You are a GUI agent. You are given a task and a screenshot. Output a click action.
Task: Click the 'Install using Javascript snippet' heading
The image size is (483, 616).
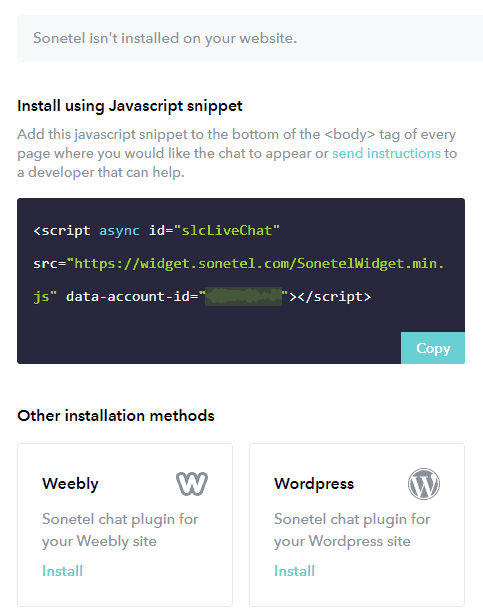(x=130, y=106)
